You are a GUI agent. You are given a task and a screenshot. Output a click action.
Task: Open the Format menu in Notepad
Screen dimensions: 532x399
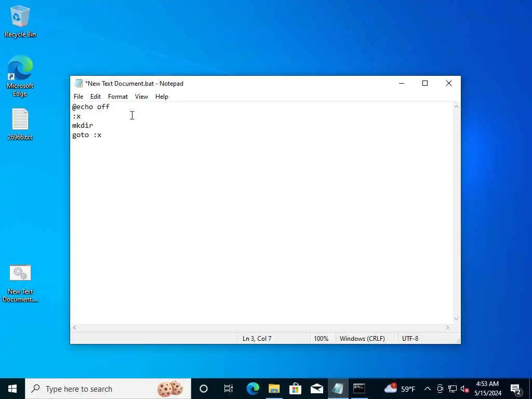coord(118,97)
